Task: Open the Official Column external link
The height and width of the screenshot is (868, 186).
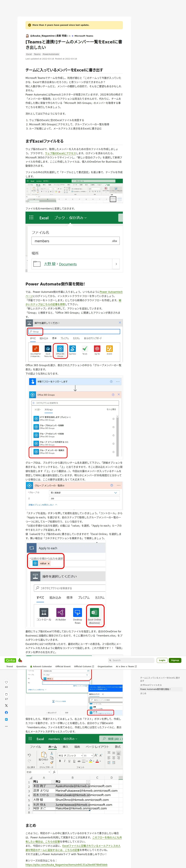Action: tap(84, 666)
